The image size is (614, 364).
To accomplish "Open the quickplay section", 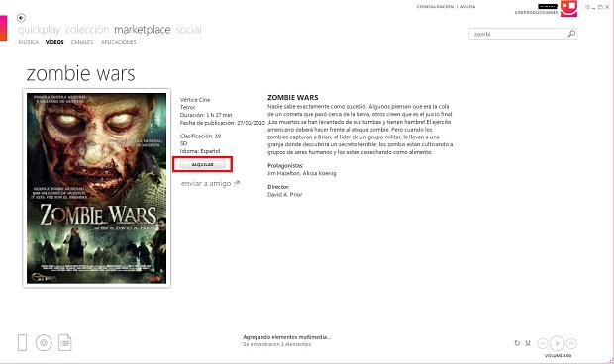I will [x=39, y=30].
